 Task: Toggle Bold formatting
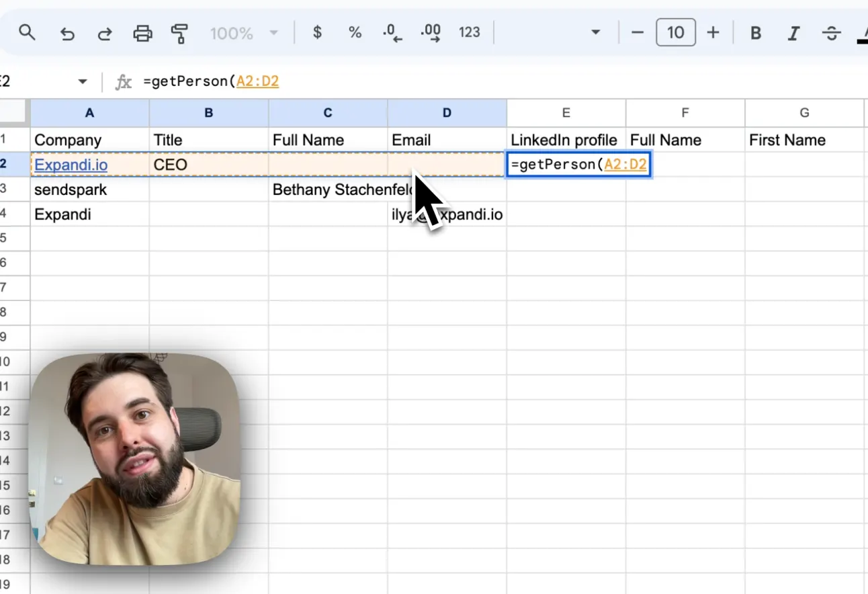pos(756,33)
